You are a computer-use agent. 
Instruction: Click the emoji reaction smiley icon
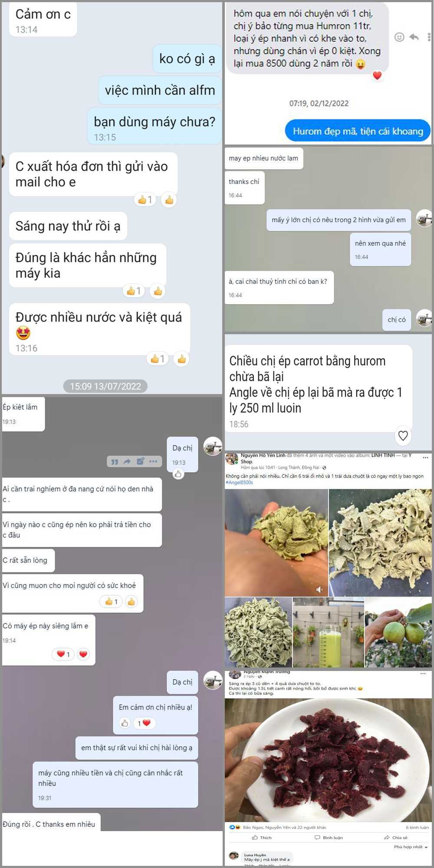pyautogui.click(x=399, y=37)
